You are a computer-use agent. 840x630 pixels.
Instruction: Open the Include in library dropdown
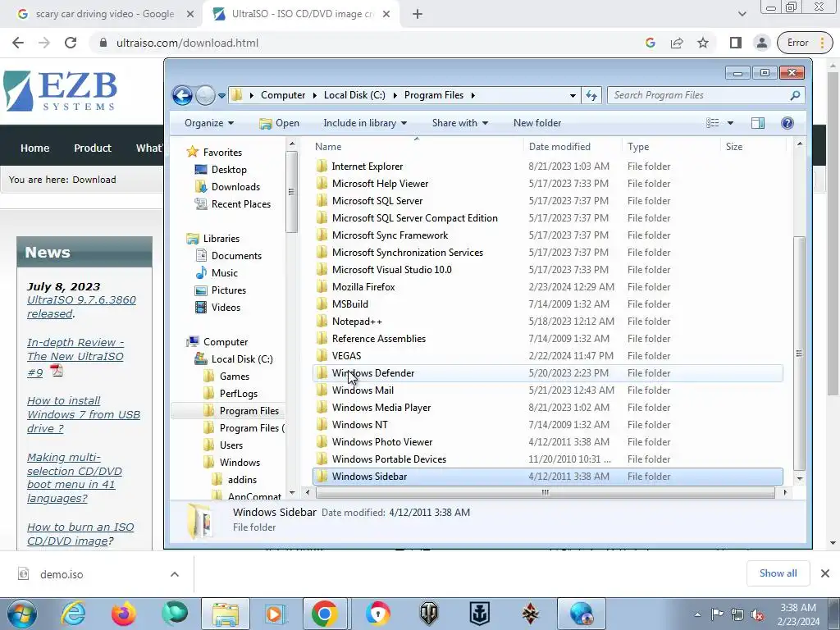pyautogui.click(x=365, y=123)
